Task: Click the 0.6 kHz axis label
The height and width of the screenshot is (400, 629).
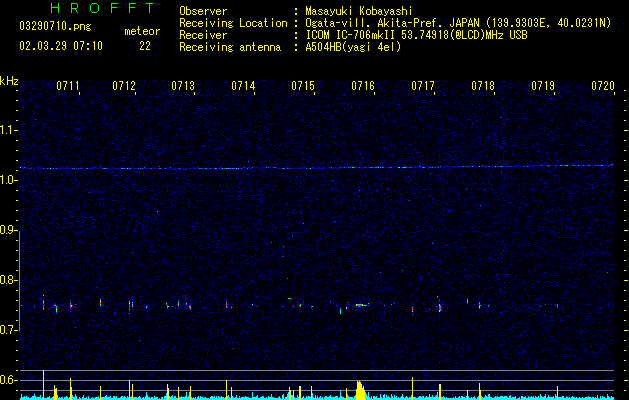Action: 8,380
